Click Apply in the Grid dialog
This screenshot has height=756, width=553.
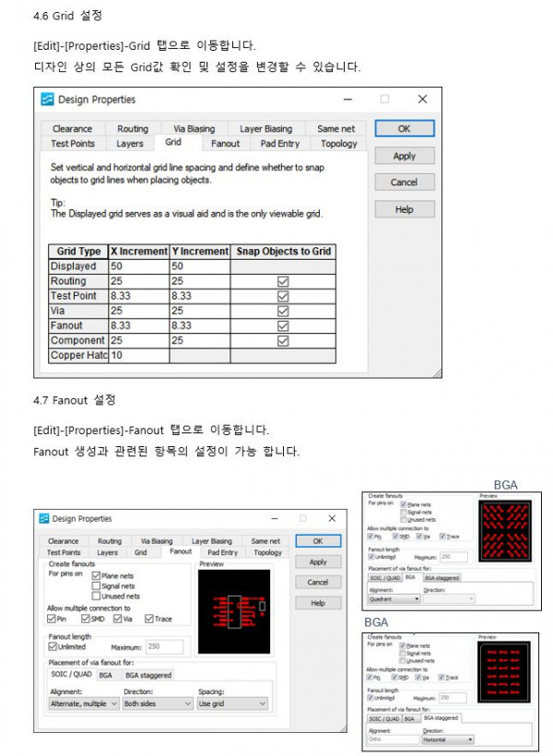point(405,156)
